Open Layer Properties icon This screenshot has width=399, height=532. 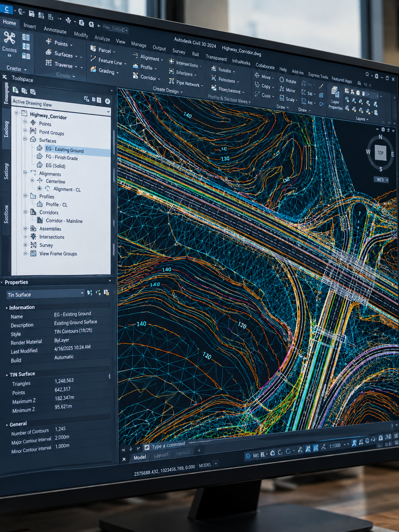click(335, 91)
